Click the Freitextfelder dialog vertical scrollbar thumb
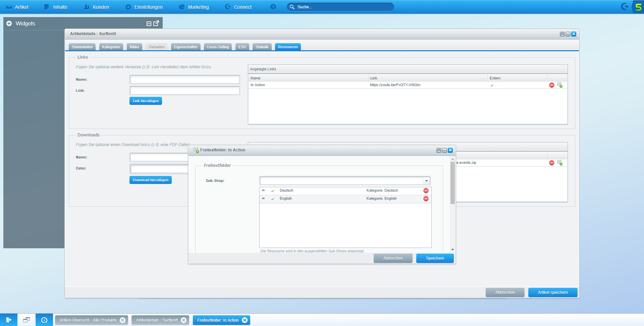 coord(452,183)
